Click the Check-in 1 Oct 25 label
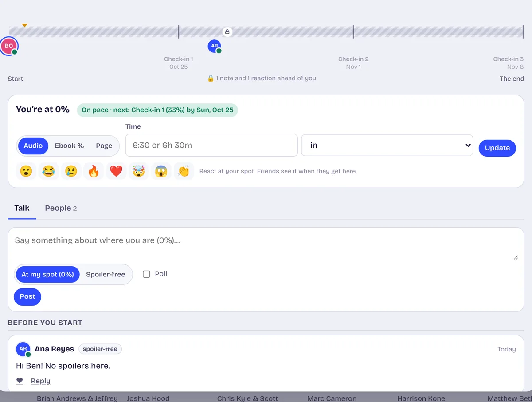The width and height of the screenshot is (532, 402). pos(179,63)
